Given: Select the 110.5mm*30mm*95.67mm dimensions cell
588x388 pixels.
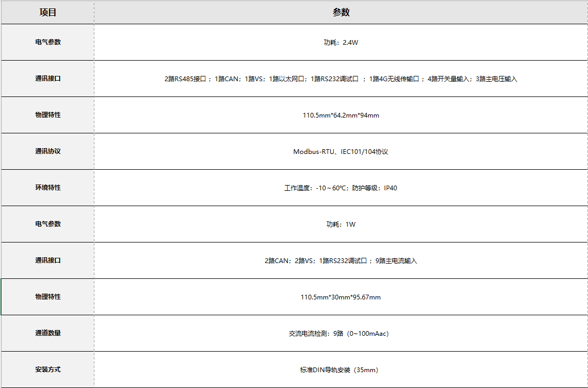Looking at the screenshot, I should (341, 297).
